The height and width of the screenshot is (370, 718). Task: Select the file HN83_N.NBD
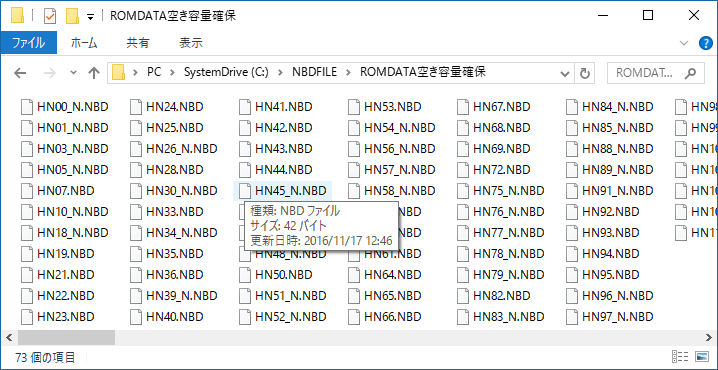(501, 317)
